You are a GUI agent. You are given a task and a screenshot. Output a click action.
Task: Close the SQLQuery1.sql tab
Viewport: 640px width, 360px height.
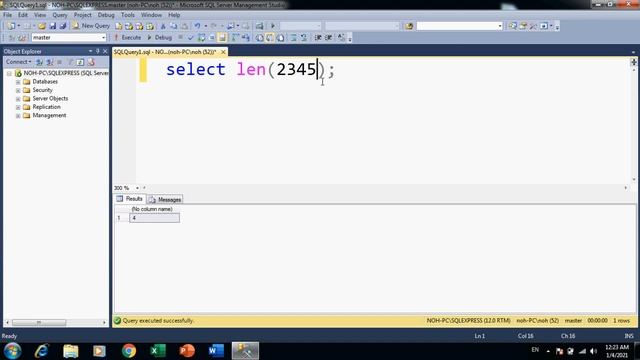click(x=223, y=52)
